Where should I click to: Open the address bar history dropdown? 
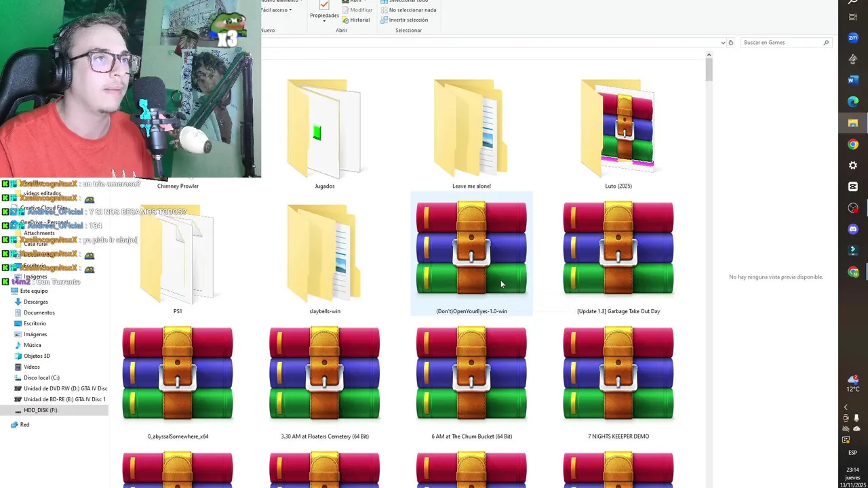pos(723,43)
